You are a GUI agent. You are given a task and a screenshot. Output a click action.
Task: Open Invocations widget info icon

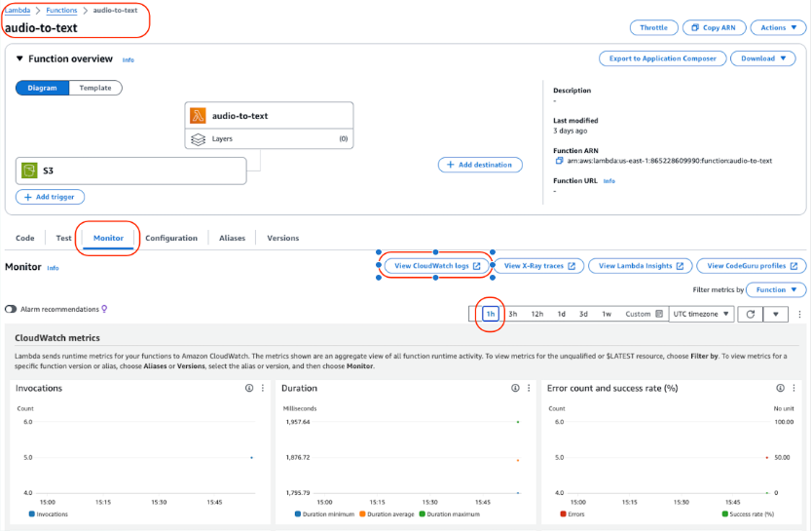tap(249, 388)
